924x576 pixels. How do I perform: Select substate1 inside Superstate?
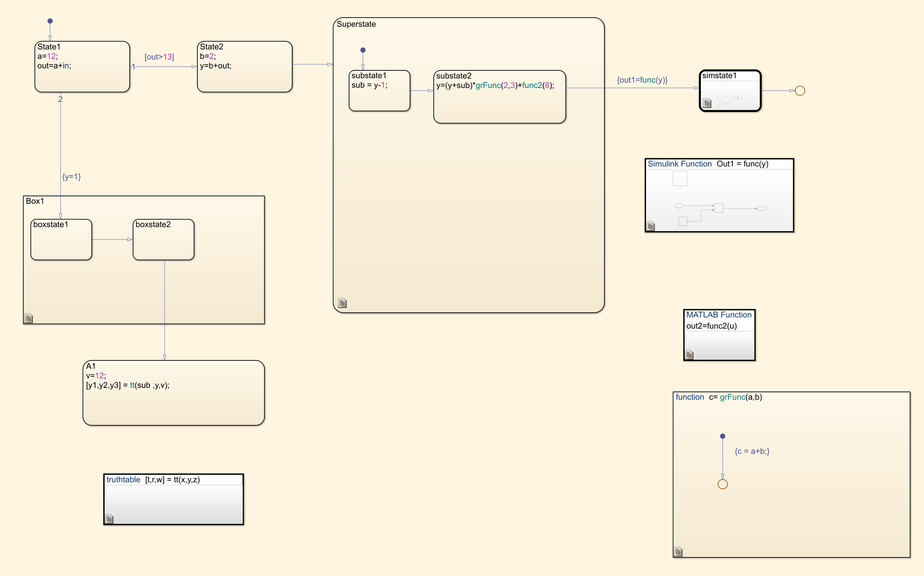379,91
